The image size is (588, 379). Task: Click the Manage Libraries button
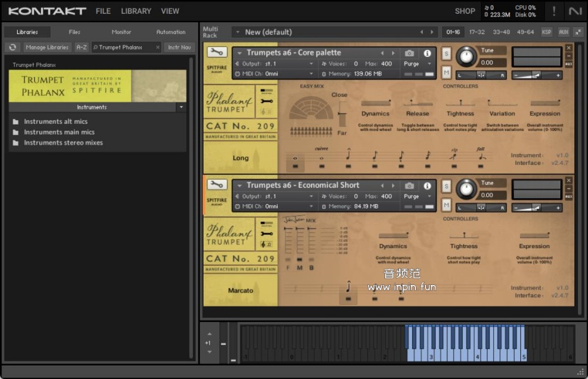tap(47, 47)
